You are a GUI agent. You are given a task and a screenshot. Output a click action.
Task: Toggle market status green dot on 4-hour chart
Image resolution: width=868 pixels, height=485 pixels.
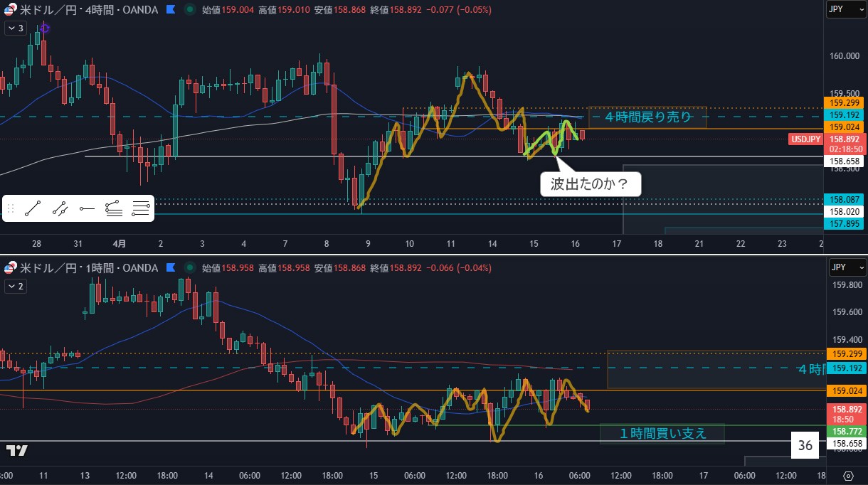189,10
